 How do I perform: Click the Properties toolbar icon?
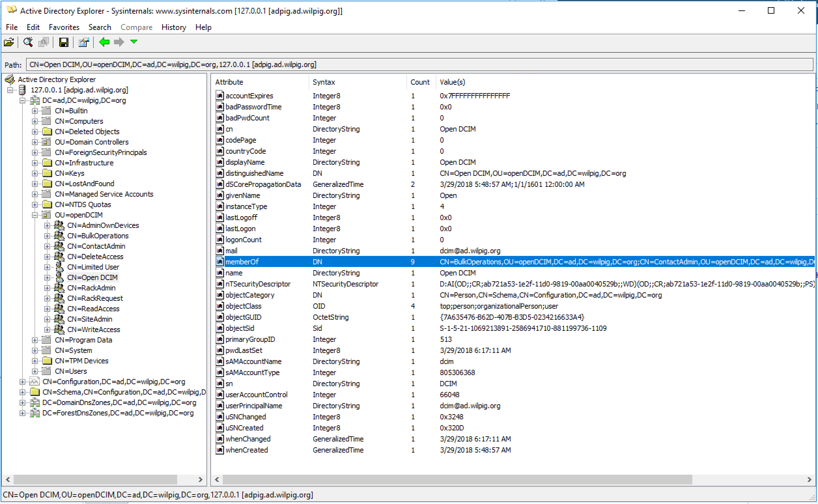(84, 42)
